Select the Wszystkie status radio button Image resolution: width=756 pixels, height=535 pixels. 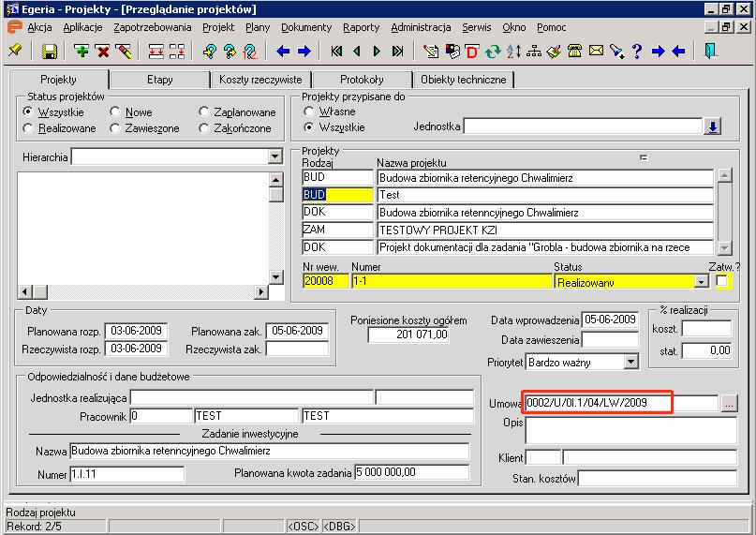pos(28,111)
